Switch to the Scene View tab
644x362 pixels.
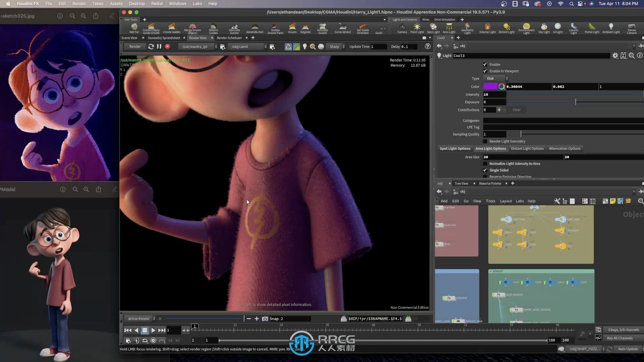click(x=129, y=38)
